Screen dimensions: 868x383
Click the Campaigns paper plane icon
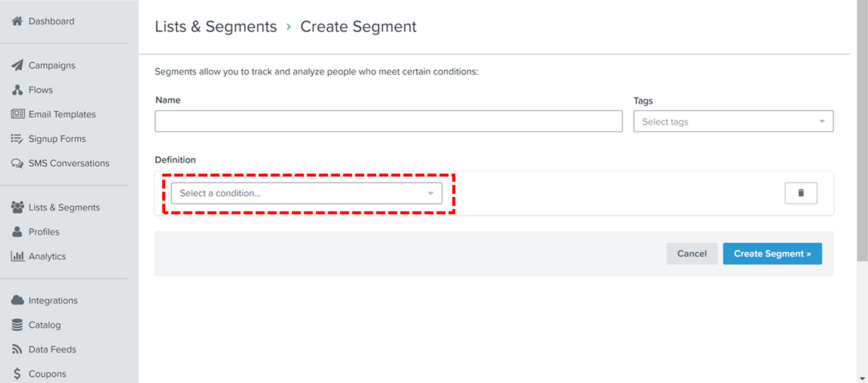pos(17,66)
